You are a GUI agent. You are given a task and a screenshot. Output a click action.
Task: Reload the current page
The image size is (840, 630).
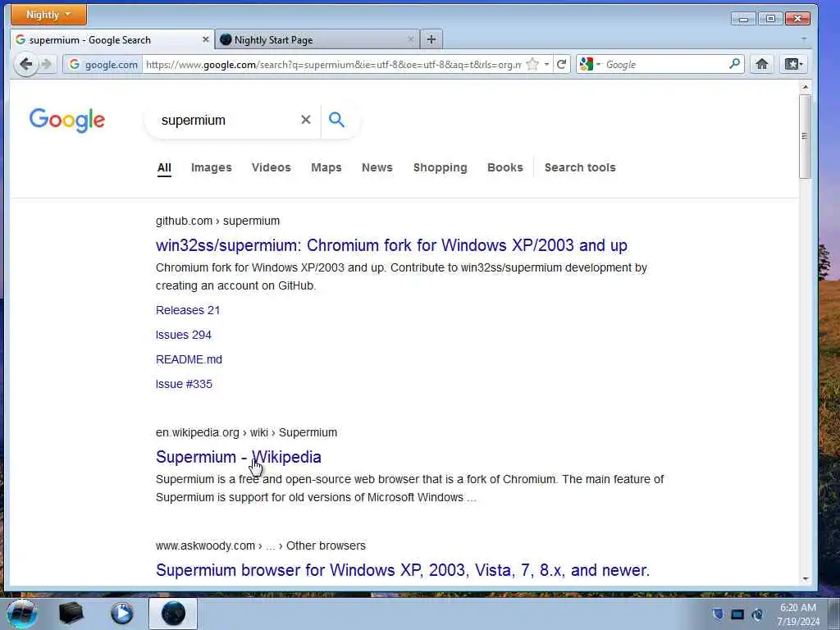(561, 64)
